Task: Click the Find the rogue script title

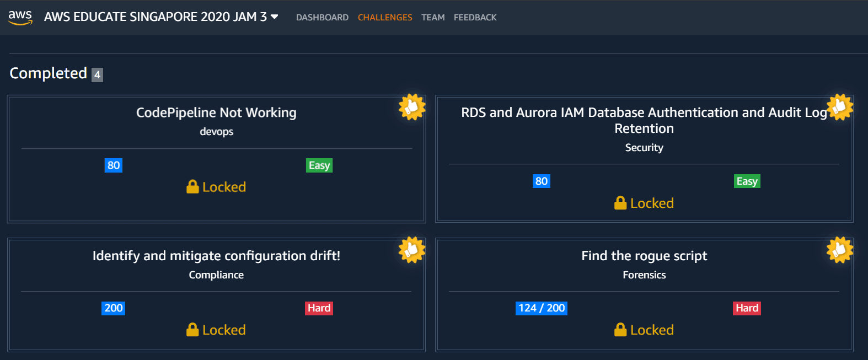Action: (x=644, y=256)
